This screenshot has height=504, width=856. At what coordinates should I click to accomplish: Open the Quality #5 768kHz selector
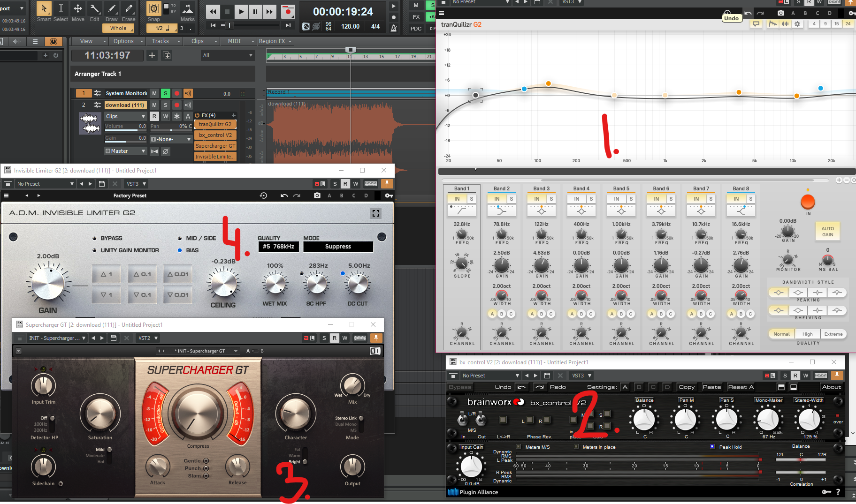point(278,247)
